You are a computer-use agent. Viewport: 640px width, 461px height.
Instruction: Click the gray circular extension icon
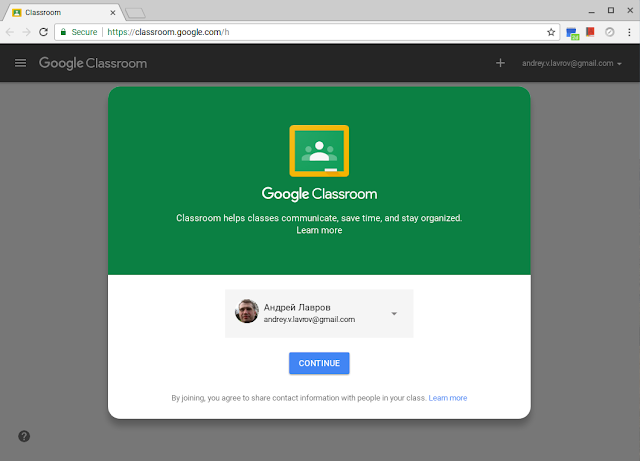[x=609, y=32]
